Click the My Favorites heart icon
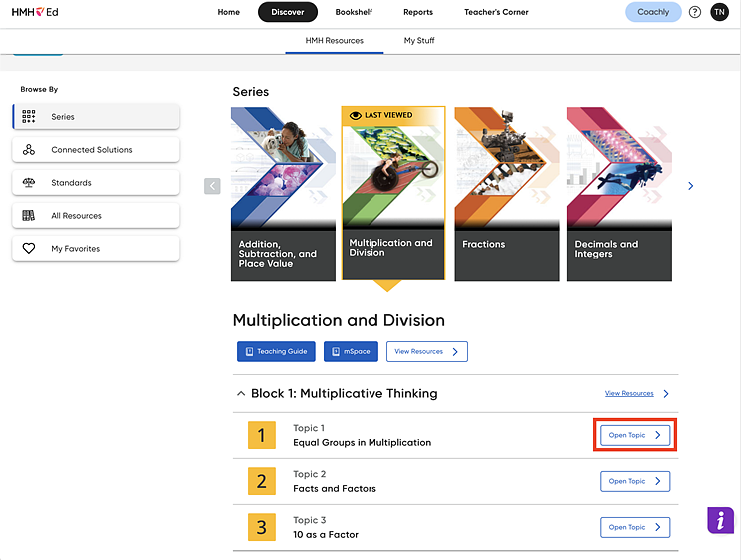The width and height of the screenshot is (741, 560). click(x=29, y=248)
